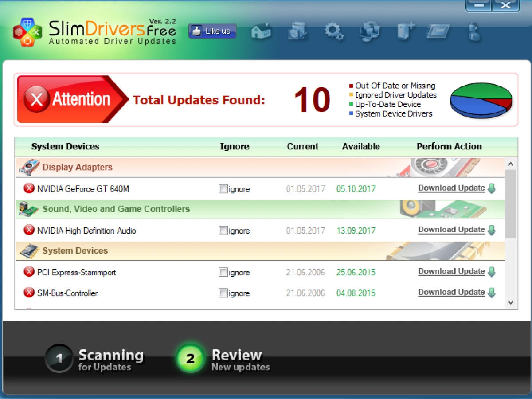Click the driver status pie chart

[x=481, y=100]
